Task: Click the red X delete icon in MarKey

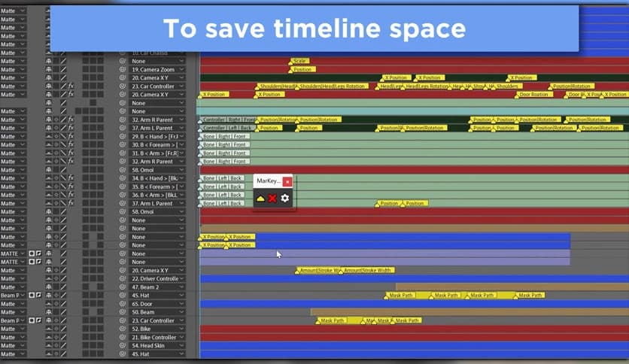Action: pyautogui.click(x=272, y=199)
